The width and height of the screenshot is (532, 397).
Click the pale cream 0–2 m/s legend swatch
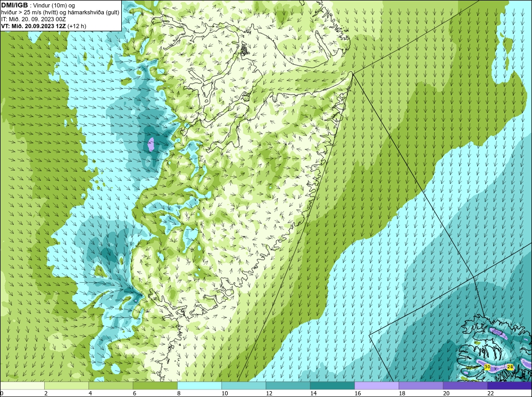22,386
